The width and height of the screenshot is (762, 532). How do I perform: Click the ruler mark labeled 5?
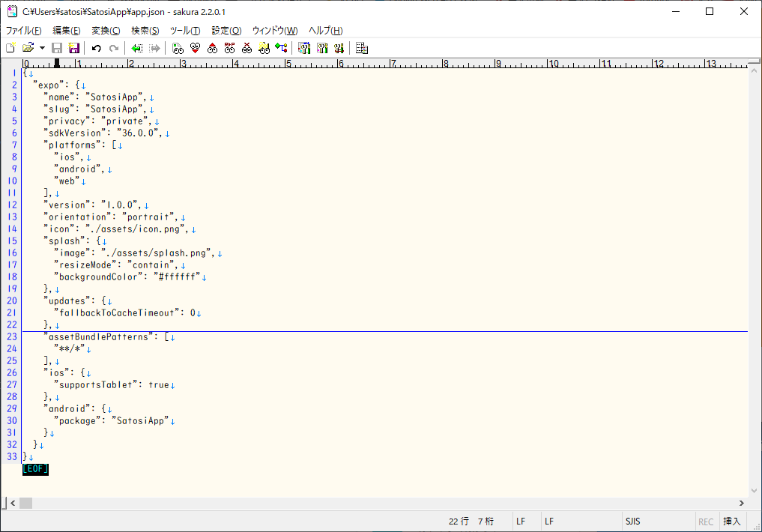pyautogui.click(x=288, y=64)
